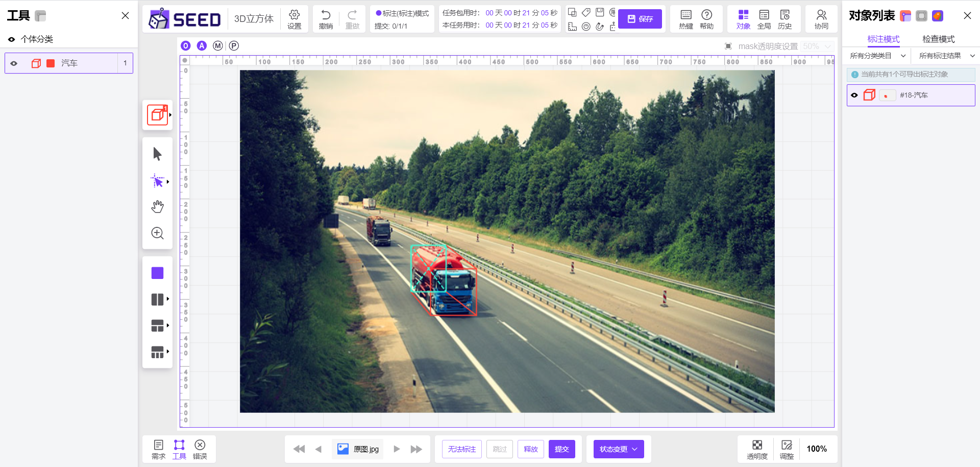980x467 pixels.
Task: Expand the three-pane layout submenu arrow
Action: point(168,325)
